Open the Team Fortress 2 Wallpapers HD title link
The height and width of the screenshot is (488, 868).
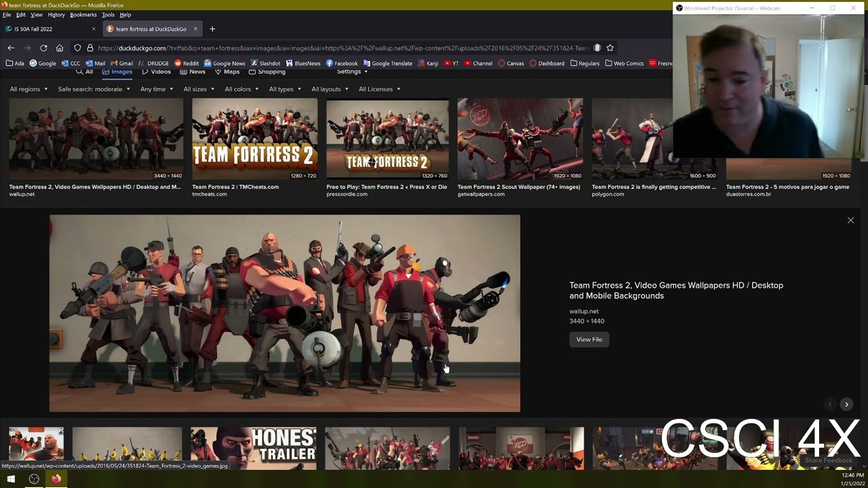pos(676,291)
